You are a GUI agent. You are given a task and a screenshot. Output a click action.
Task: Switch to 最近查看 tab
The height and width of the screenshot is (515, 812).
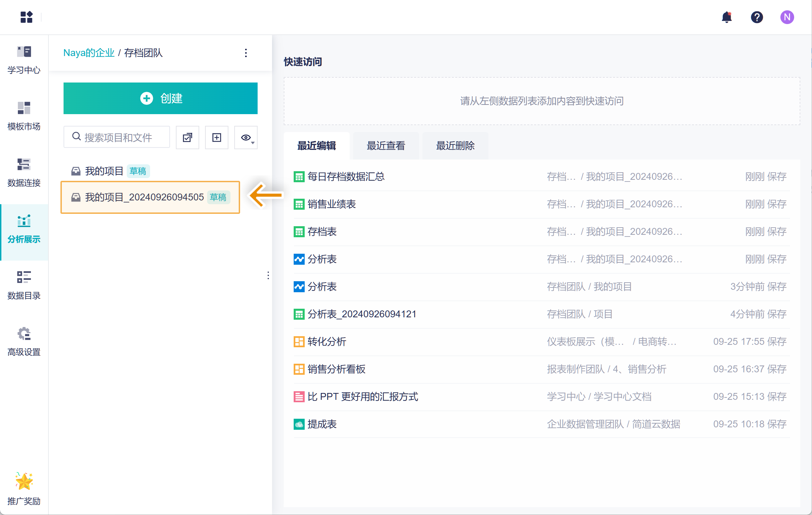[386, 146]
